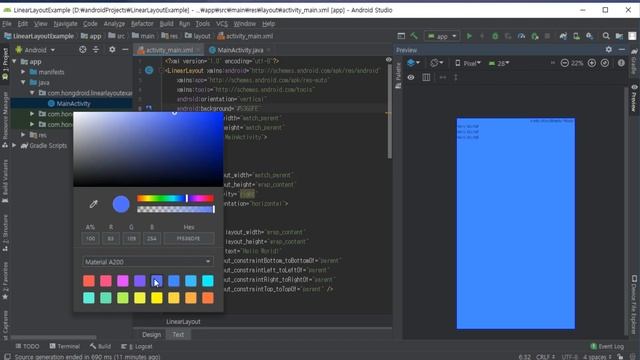Image resolution: width=640 pixels, height=360 pixels.
Task: Run the app with the green play button
Action: (x=469, y=36)
